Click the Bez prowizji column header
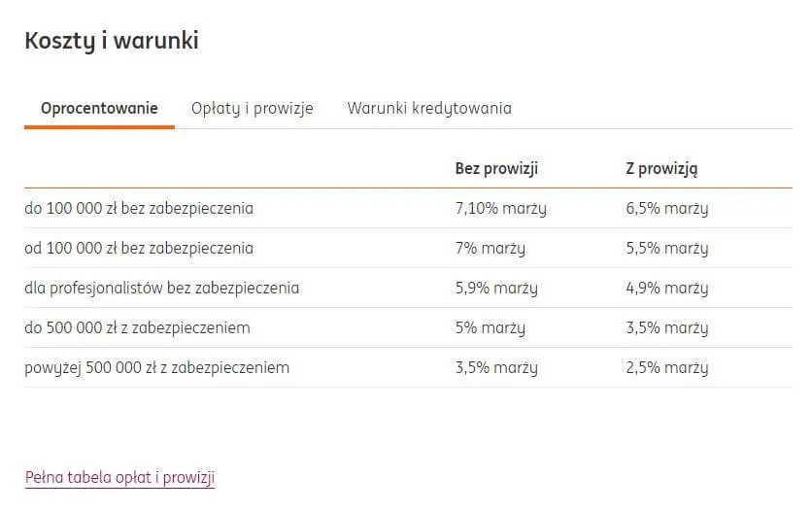This screenshot has width=812, height=512. point(496,168)
